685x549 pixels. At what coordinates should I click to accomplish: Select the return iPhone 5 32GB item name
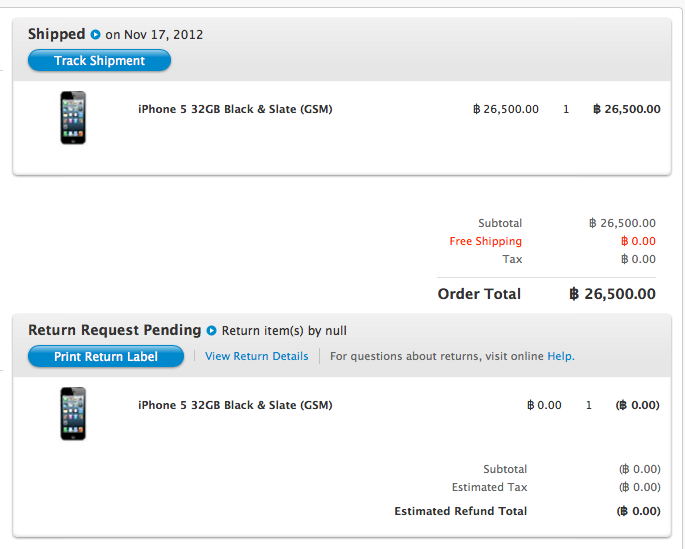click(235, 405)
